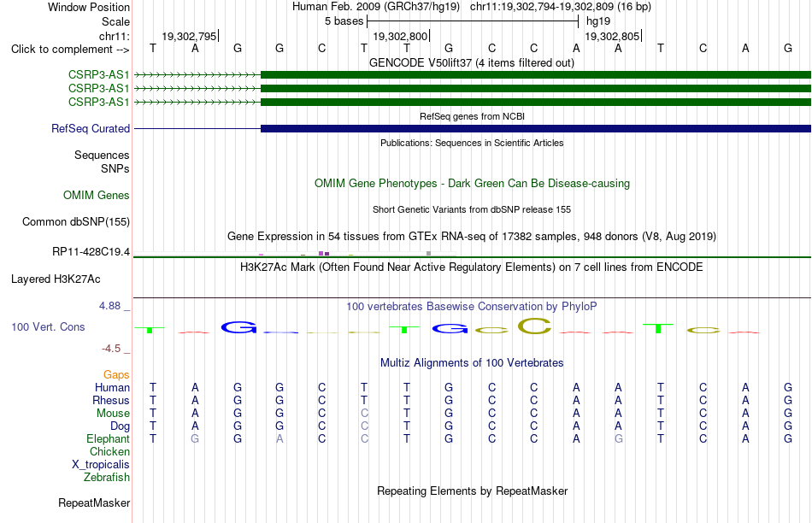Click 'Short Genetic Variants from dbSNP release 155'

pyautogui.click(x=472, y=209)
